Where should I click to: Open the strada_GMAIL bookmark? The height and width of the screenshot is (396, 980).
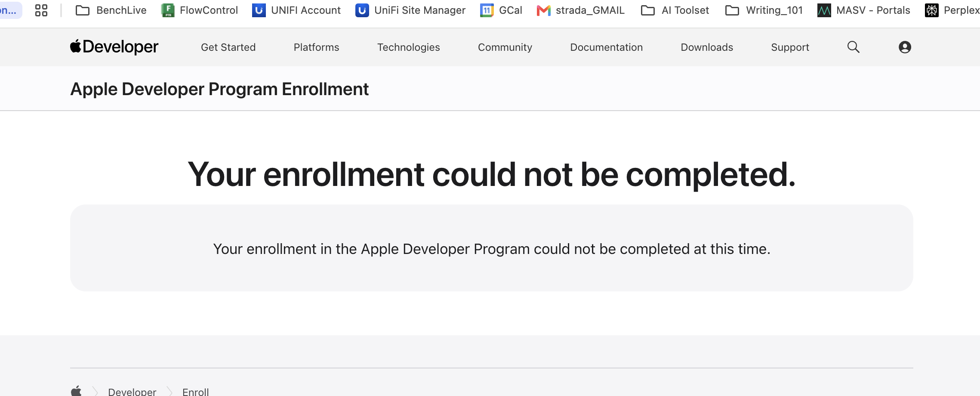click(x=581, y=10)
